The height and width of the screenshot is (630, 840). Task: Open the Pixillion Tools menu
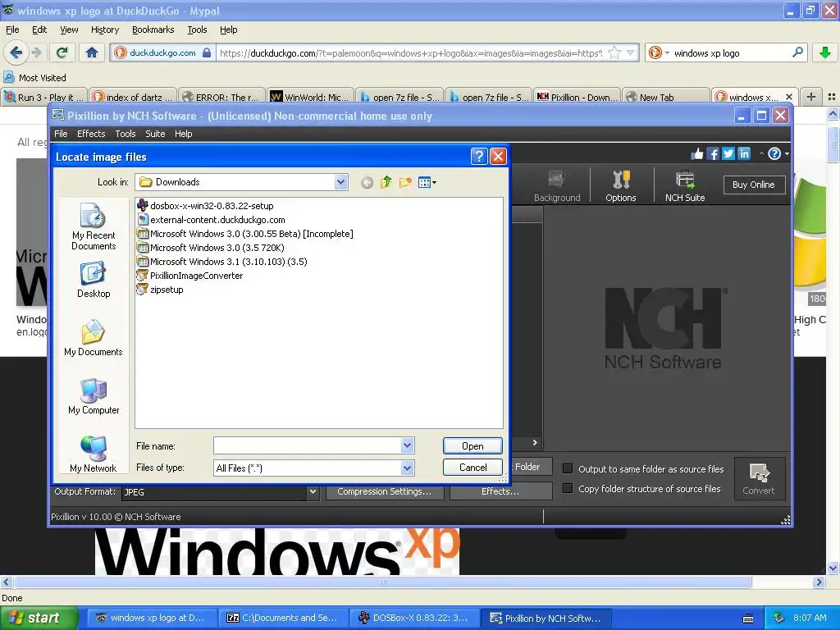[x=126, y=134]
